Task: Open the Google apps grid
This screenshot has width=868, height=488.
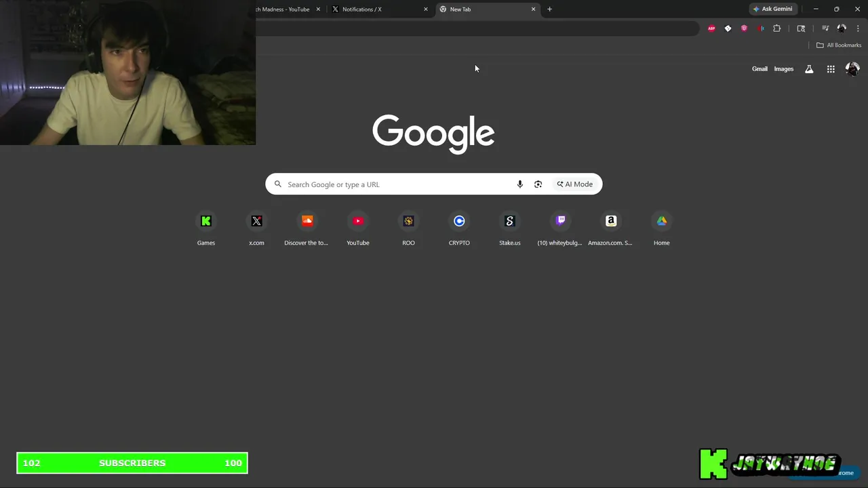Action: [831, 69]
